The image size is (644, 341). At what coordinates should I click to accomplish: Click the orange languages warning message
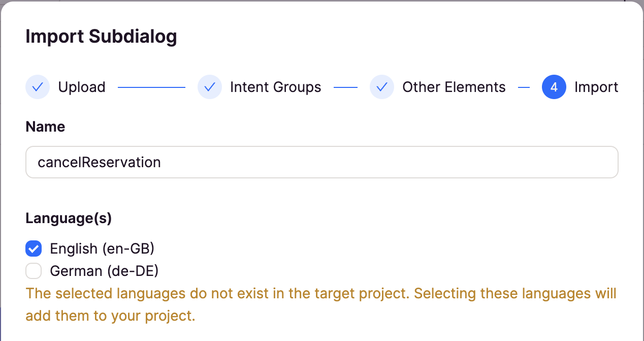click(321, 304)
